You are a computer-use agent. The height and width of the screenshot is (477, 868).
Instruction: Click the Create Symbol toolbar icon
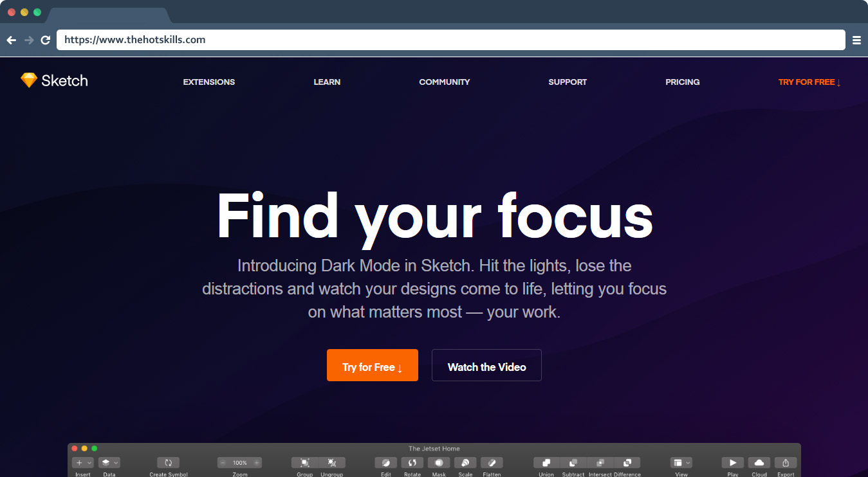(168, 463)
